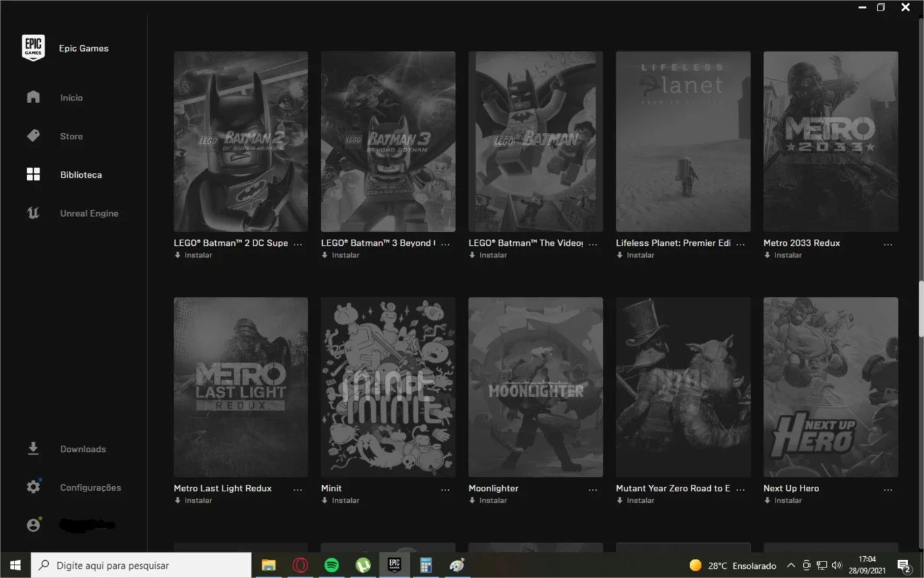This screenshot has width=924, height=578.
Task: Click the Opera browser taskbar icon
Action: coord(300,565)
